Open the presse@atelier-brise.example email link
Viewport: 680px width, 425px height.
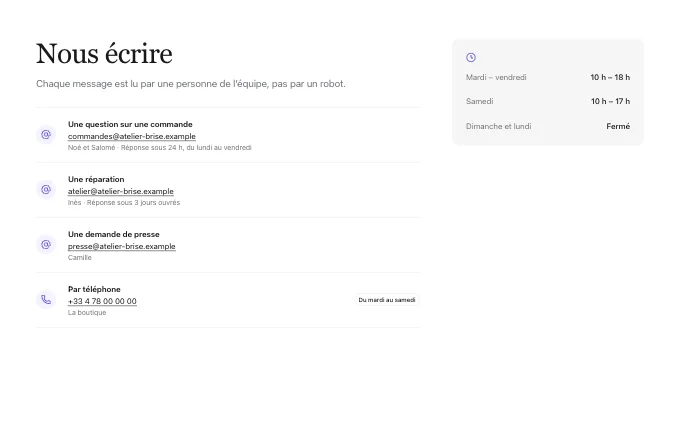tap(122, 246)
